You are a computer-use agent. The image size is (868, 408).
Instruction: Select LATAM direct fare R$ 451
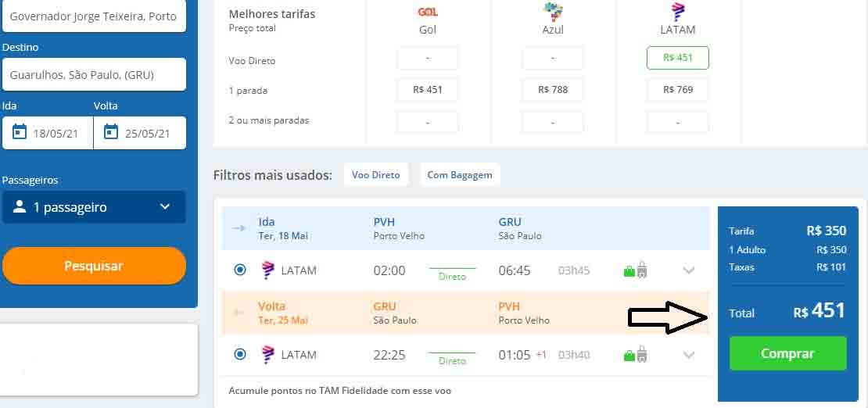pos(677,58)
